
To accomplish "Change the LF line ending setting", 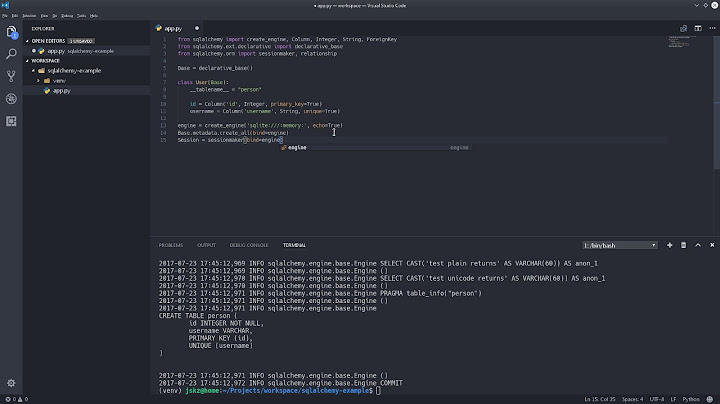I will pos(673,399).
